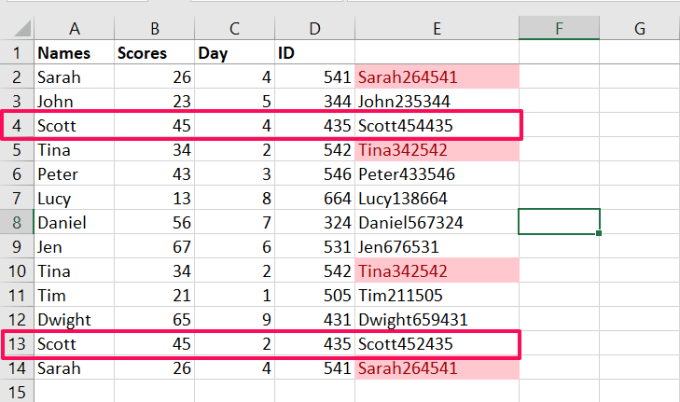Viewport: 680px width, 402px height.
Task: Select row 8 header
Action: click(x=17, y=222)
